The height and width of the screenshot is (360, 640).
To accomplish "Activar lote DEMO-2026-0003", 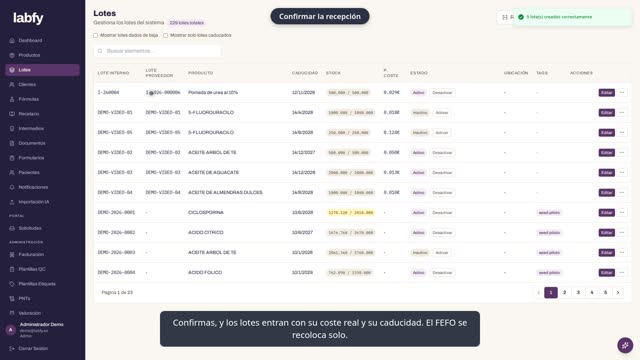I will [x=442, y=253].
